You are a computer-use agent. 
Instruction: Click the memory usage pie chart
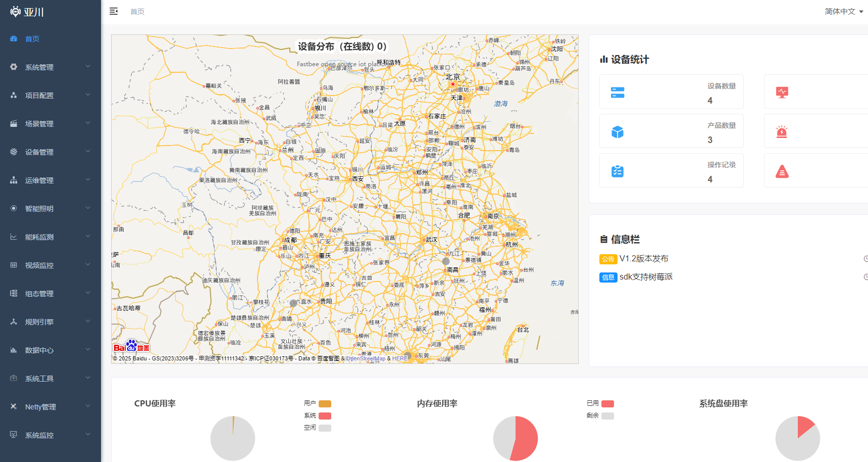click(x=515, y=438)
